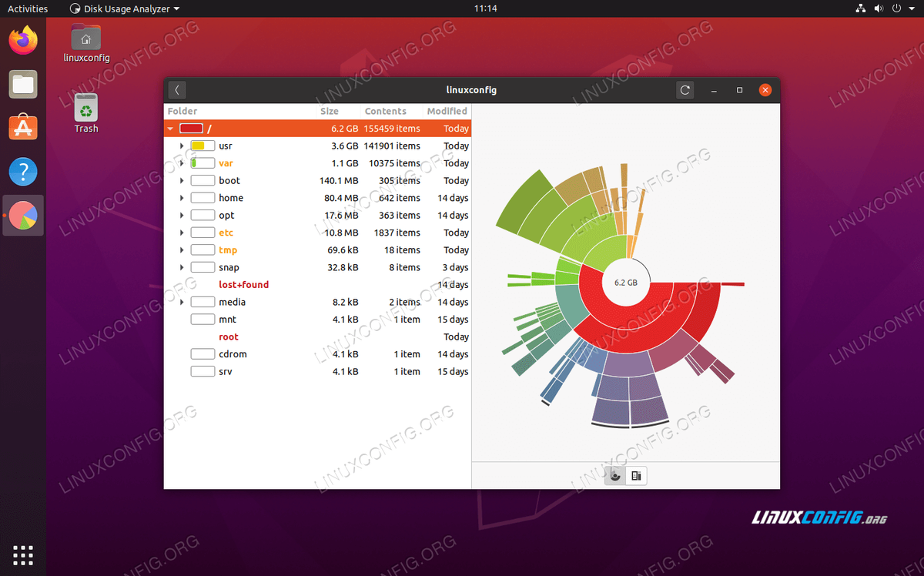
Task: Show applications grid at the dock bottom
Action: 23,554
